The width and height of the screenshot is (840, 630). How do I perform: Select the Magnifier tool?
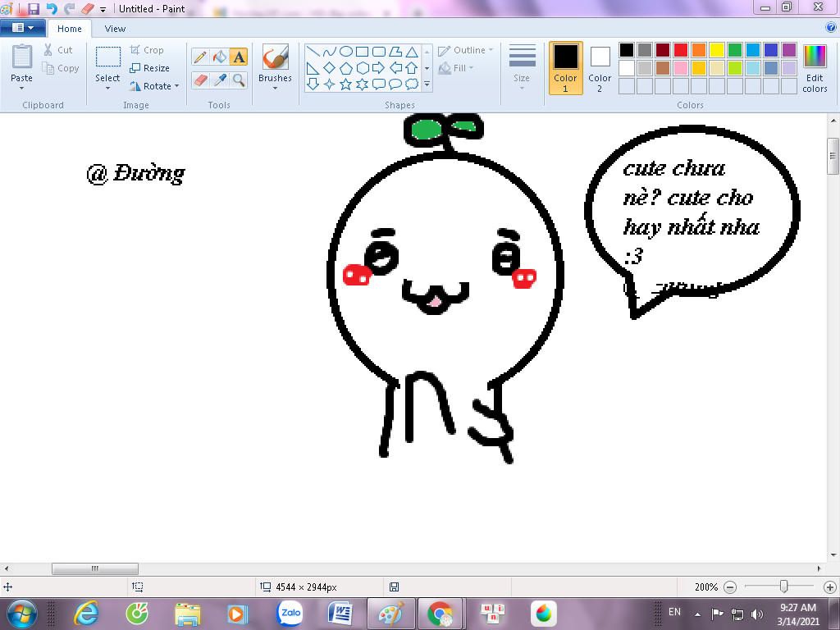coord(239,80)
